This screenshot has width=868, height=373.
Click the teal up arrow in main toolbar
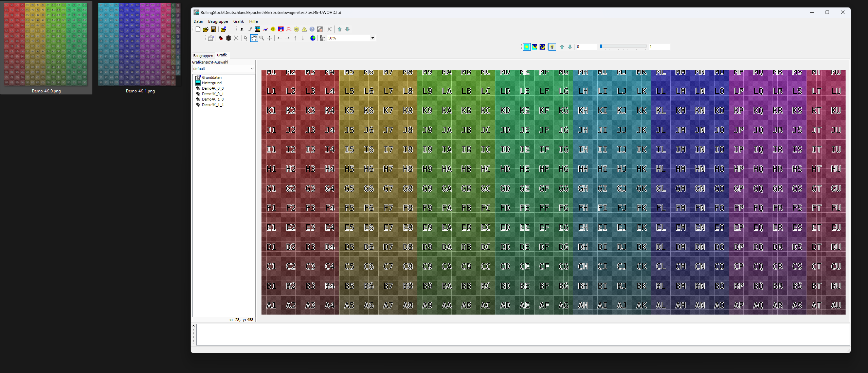pos(340,29)
